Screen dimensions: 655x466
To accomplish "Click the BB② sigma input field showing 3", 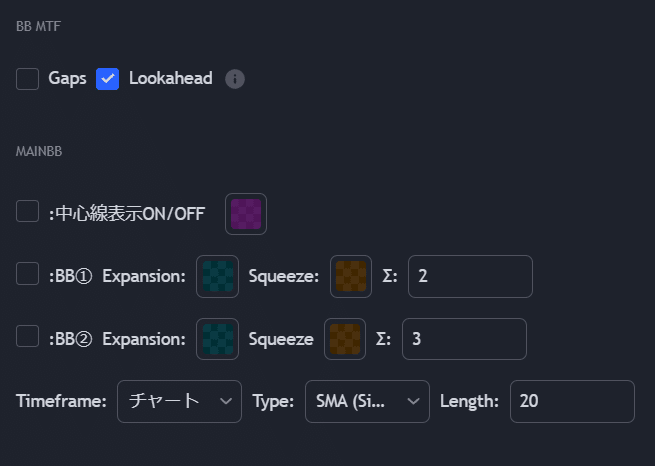I will pos(464,339).
